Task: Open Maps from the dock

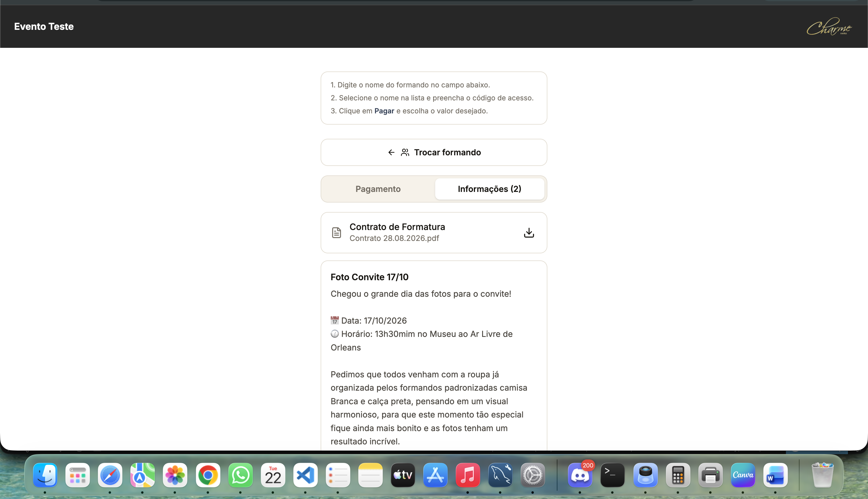Action: coord(143,475)
